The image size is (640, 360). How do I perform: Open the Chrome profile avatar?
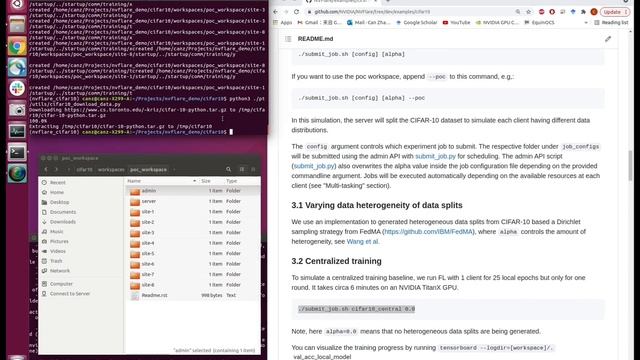594,12
